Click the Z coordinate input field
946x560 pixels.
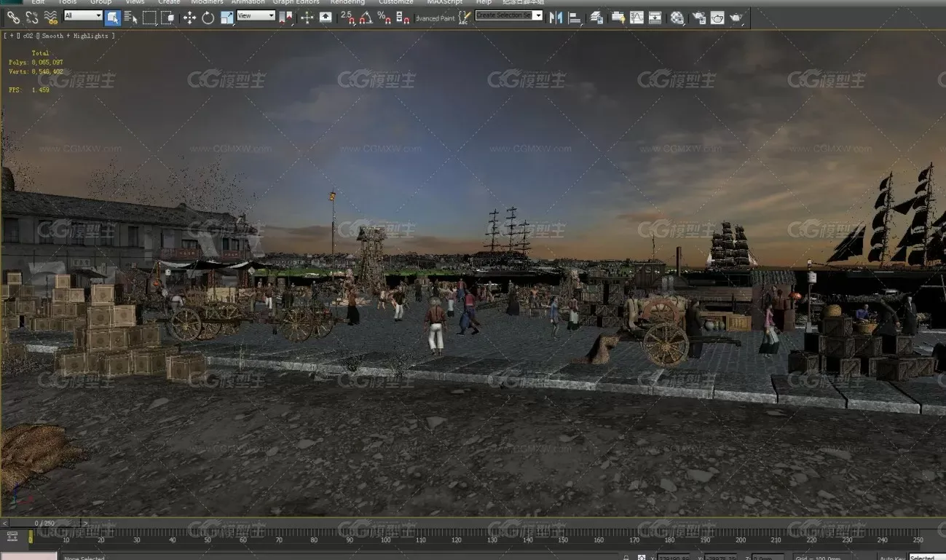pos(767,558)
